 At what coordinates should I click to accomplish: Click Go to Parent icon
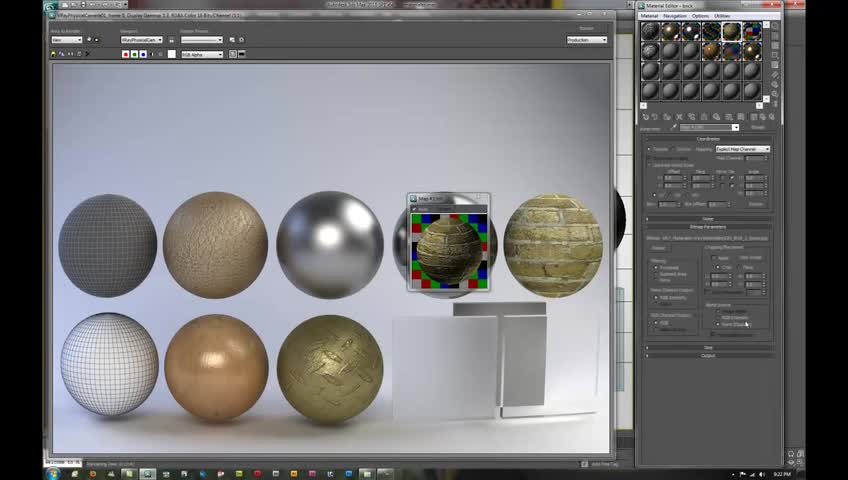(763, 117)
